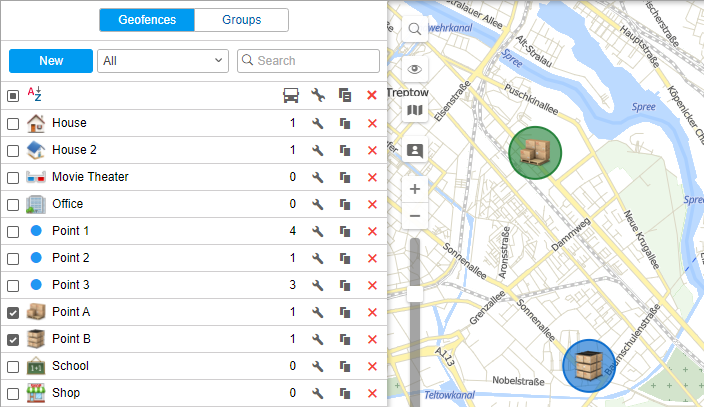Open the map layers icon
Image resolution: width=704 pixels, height=407 pixels.
tap(415, 110)
